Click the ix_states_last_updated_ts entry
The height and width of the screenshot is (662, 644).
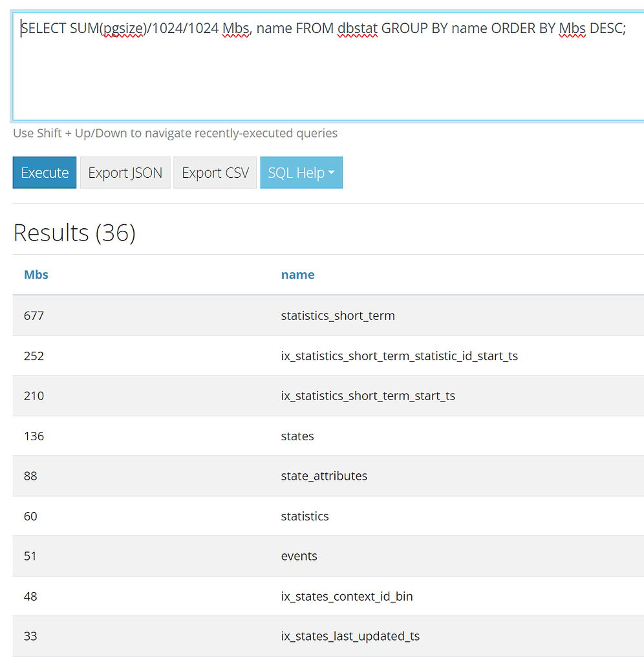(x=349, y=636)
